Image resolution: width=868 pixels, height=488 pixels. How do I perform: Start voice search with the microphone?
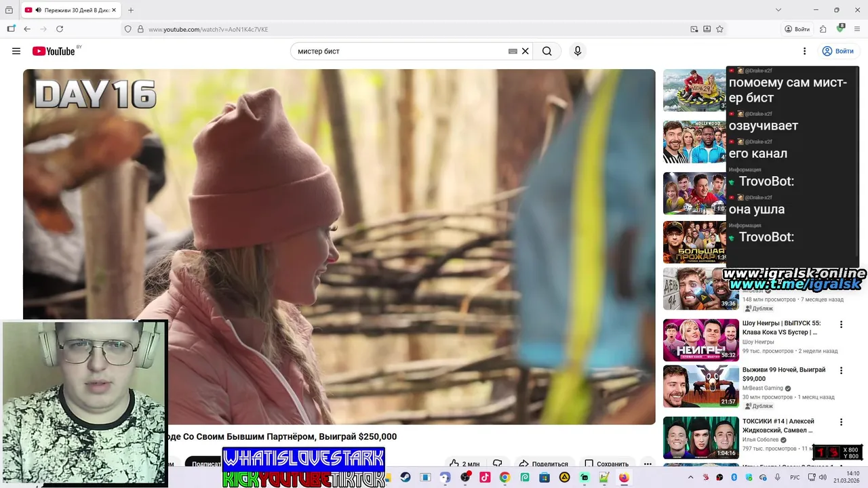click(x=578, y=51)
